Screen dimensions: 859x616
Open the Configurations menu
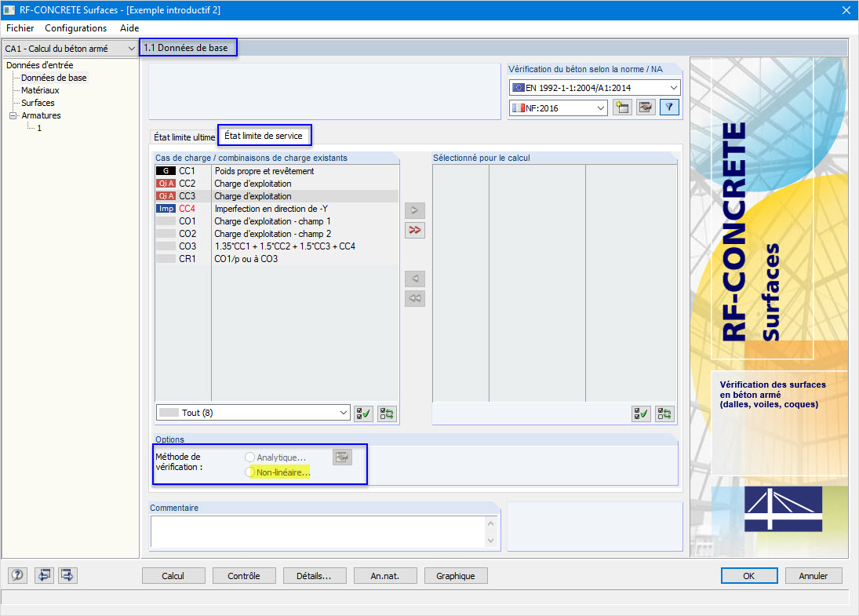click(75, 28)
